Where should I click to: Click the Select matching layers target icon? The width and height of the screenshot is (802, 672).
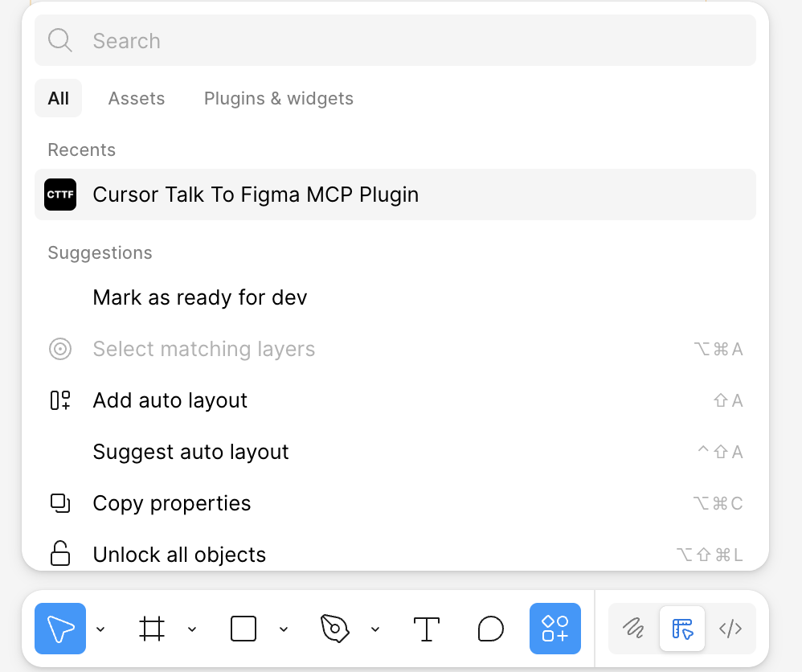[x=60, y=349]
